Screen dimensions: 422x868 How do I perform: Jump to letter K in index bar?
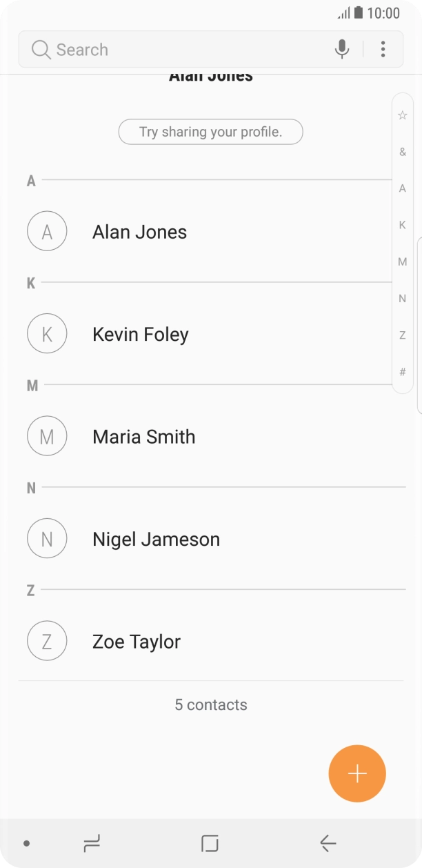(x=403, y=225)
